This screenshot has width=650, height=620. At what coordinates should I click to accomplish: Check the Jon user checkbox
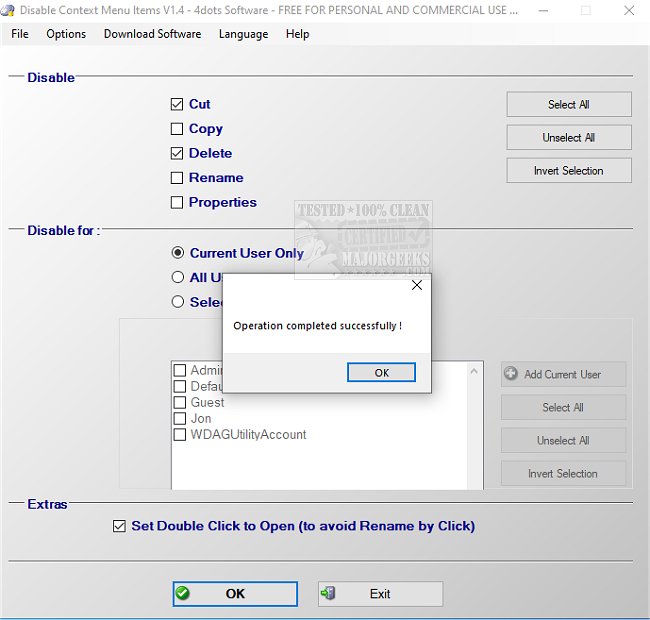tap(179, 419)
